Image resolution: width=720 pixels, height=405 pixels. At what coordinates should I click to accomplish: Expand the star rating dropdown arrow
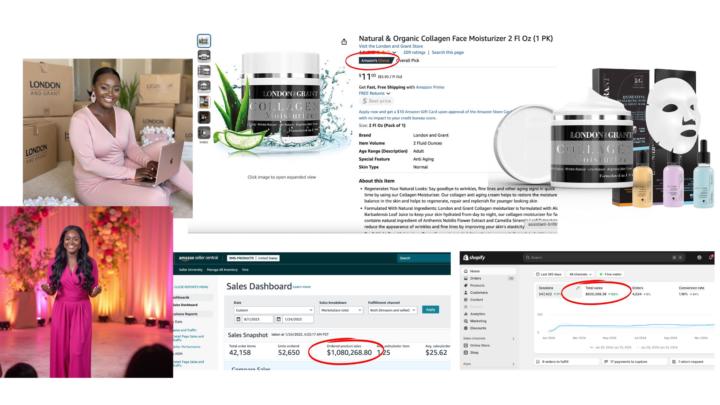(x=394, y=53)
